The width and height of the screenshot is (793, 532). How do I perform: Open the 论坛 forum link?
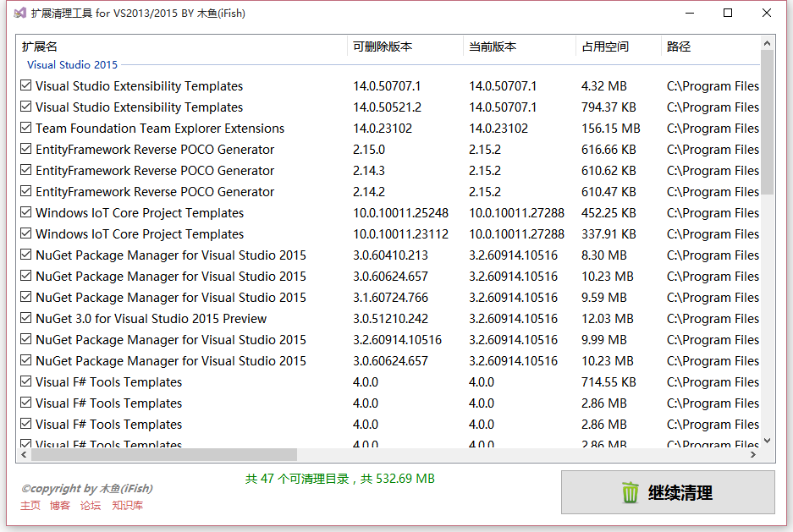pos(89,505)
